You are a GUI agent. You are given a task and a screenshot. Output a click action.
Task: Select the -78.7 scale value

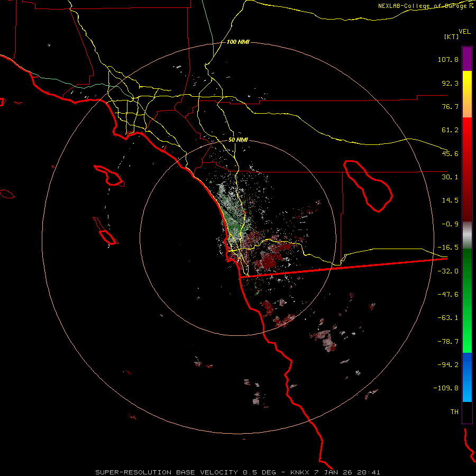coord(448,342)
